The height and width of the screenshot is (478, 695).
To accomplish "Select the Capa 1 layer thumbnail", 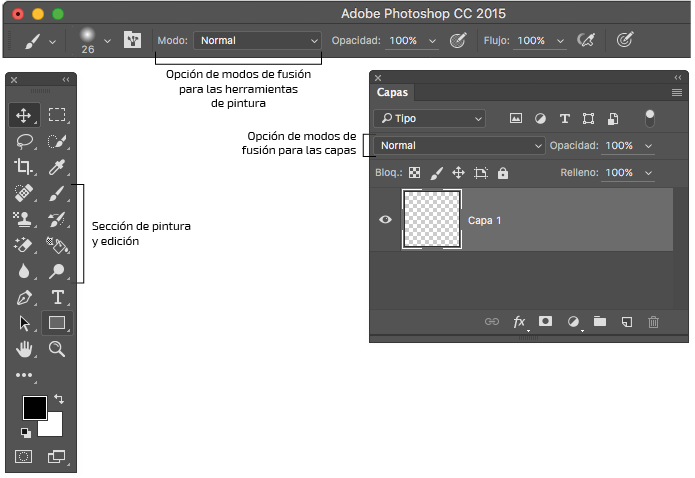I will click(x=432, y=219).
